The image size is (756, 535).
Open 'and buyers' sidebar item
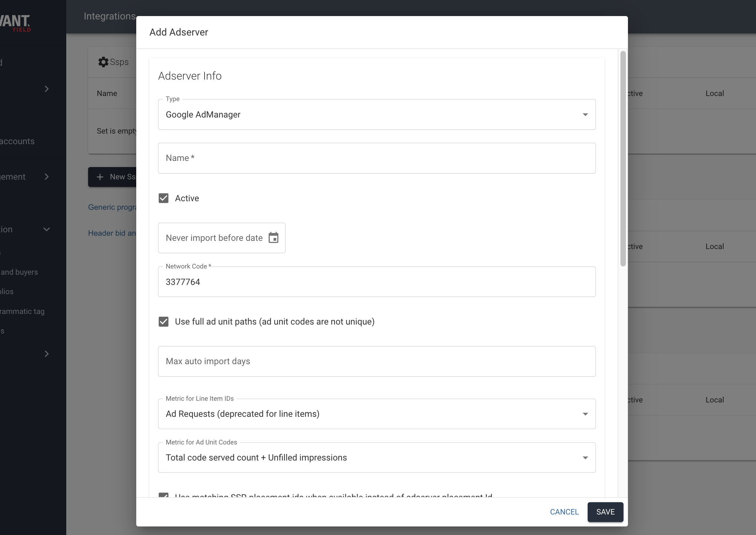click(19, 272)
